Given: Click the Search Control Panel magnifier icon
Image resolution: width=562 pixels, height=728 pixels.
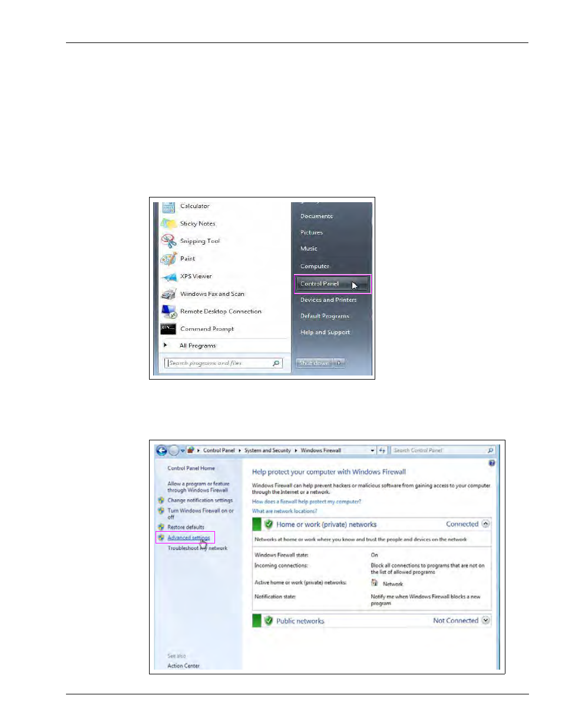Looking at the screenshot, I should pos(490,450).
